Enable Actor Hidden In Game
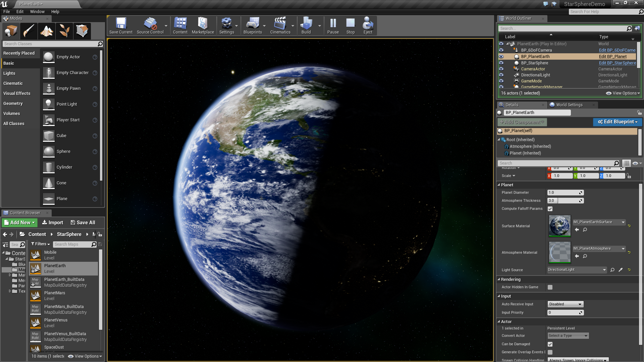 click(550, 287)
